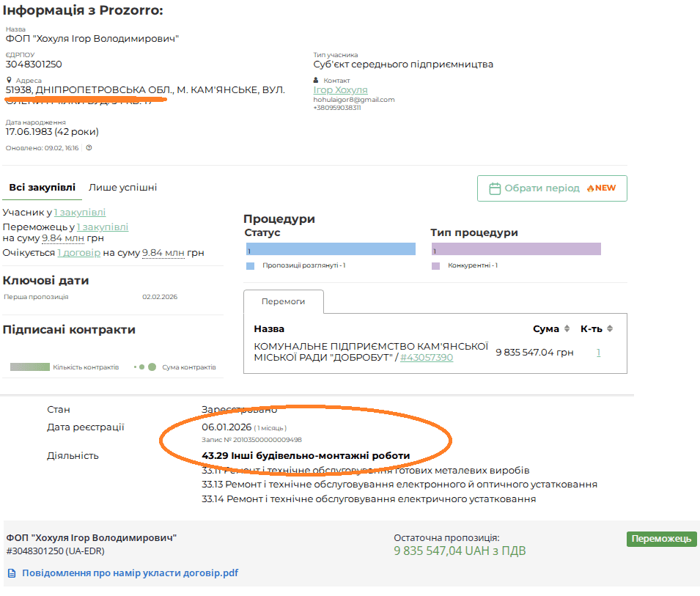
Task: Open the #43057390 organization code link
Action: click(x=427, y=358)
